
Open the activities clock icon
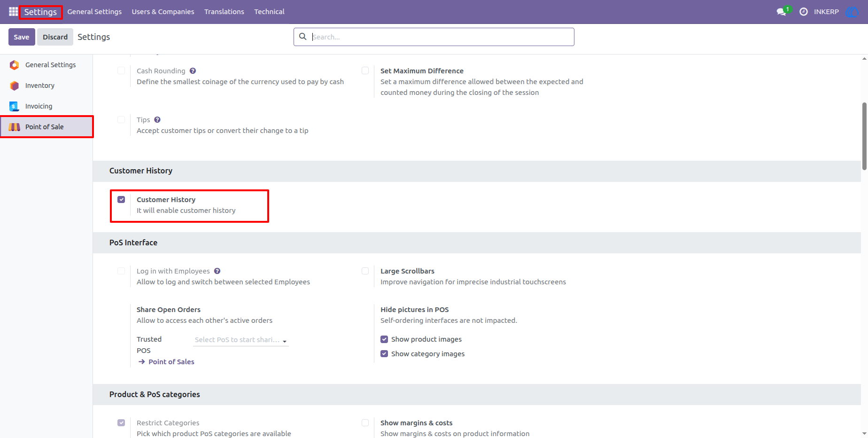pos(804,12)
